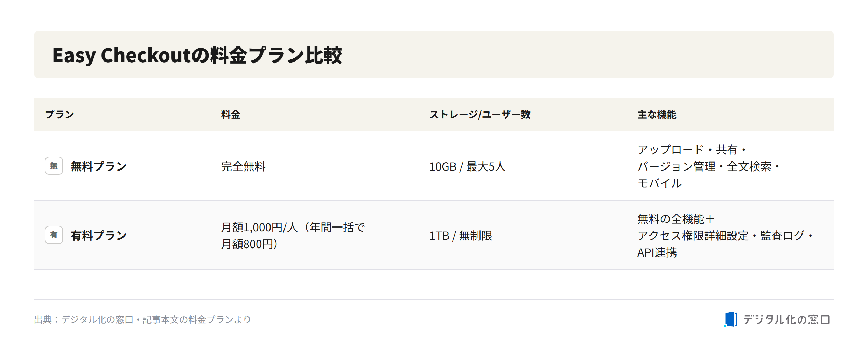The width and height of the screenshot is (868, 360).
Task: Click the free plan features text
Action: 708,166
